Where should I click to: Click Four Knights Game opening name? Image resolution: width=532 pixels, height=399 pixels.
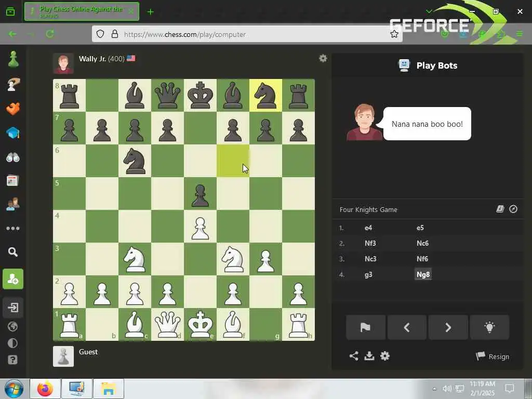(x=368, y=210)
